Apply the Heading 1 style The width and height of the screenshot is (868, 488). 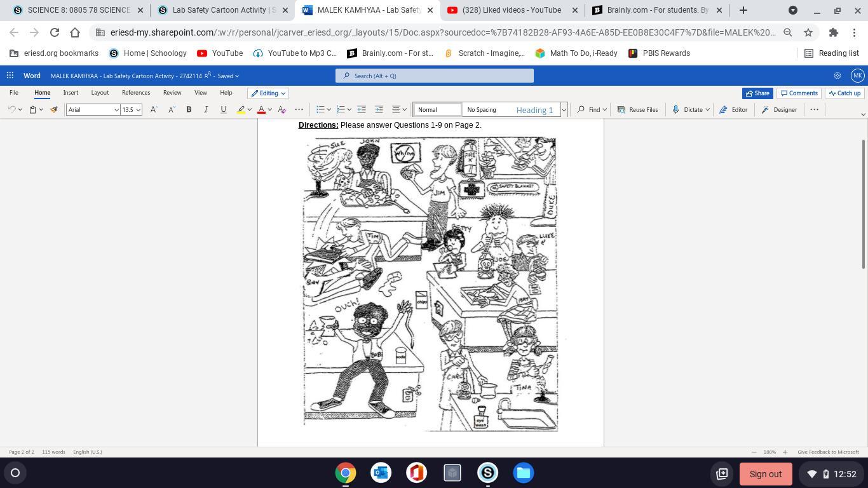pyautogui.click(x=534, y=110)
